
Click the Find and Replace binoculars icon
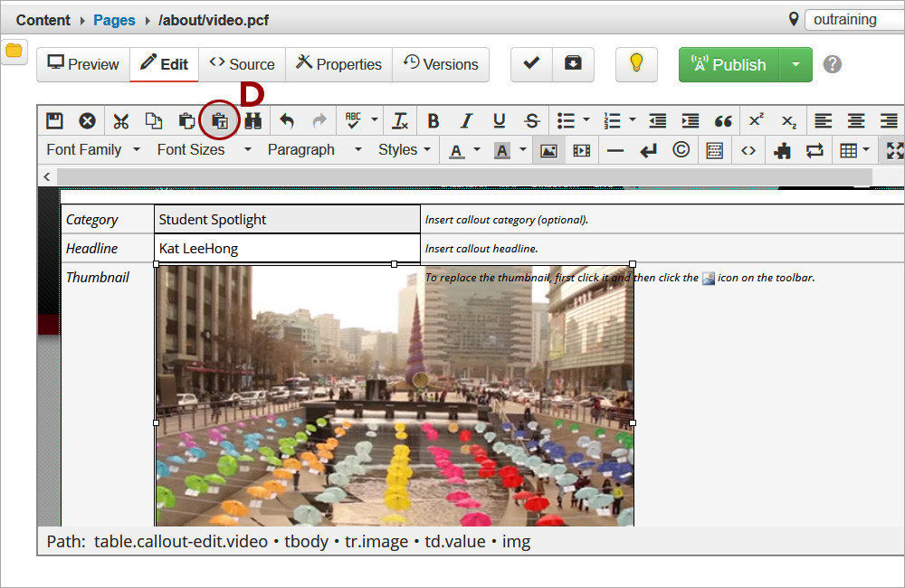[252, 120]
